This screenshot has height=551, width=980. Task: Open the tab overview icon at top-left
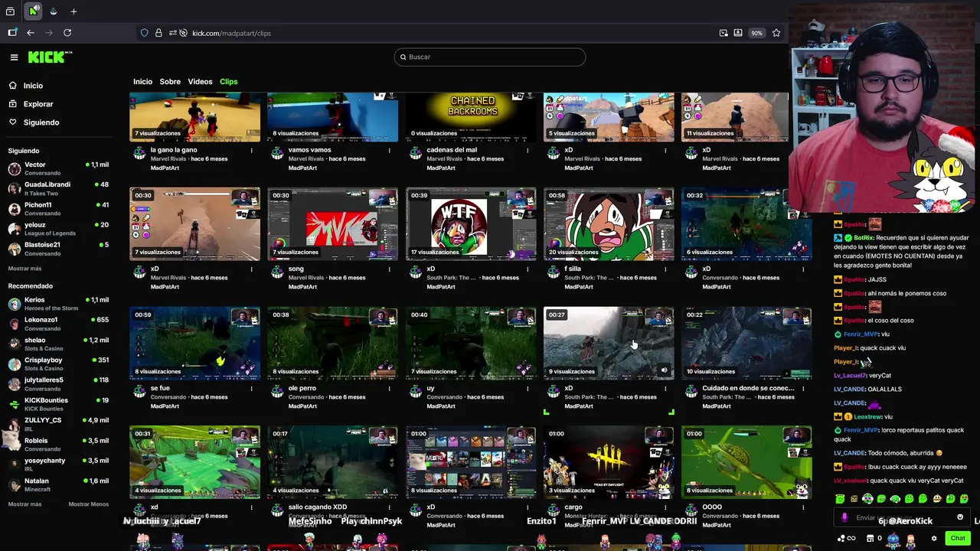(x=10, y=11)
